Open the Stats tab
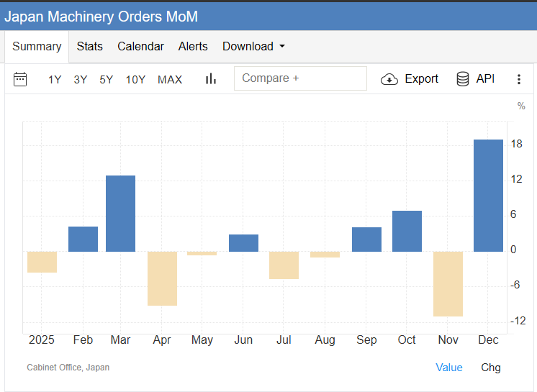 click(x=90, y=47)
